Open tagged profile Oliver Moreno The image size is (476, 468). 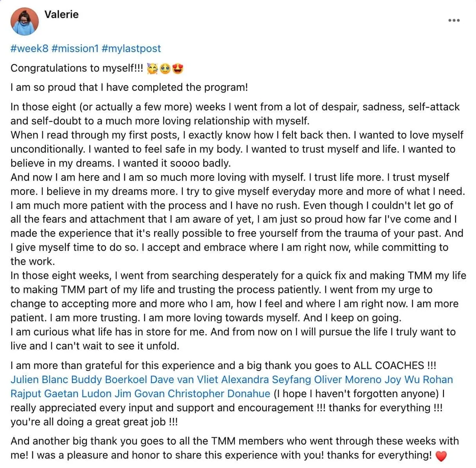347,380
